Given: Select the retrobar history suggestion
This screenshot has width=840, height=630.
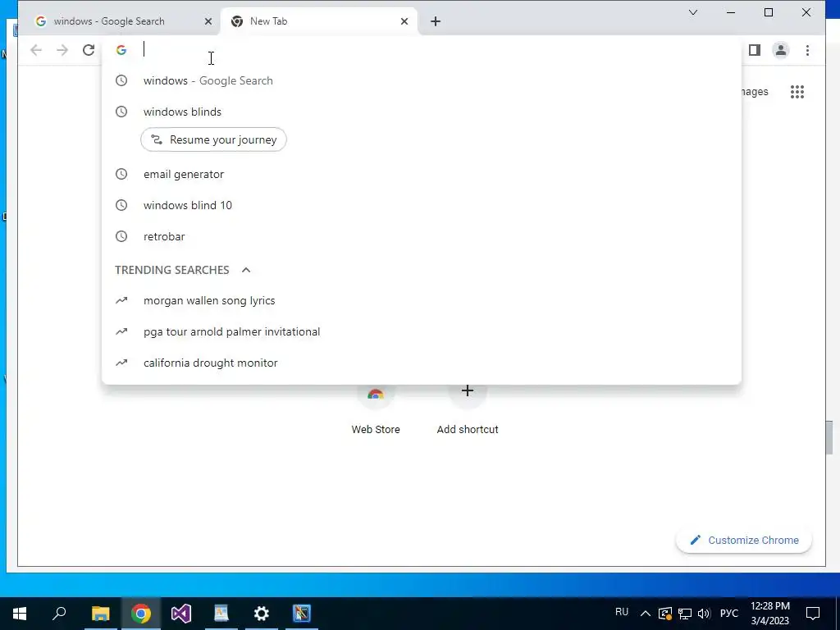Looking at the screenshot, I should [x=422, y=236].
